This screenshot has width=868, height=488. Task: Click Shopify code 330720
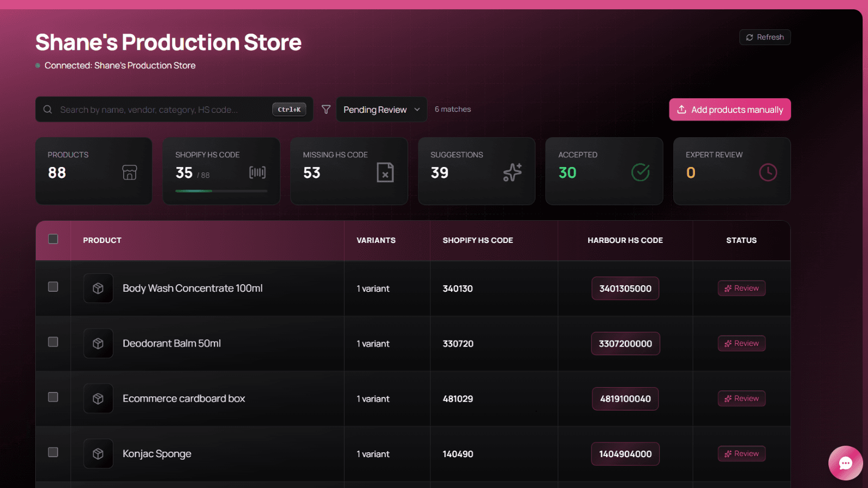point(458,344)
